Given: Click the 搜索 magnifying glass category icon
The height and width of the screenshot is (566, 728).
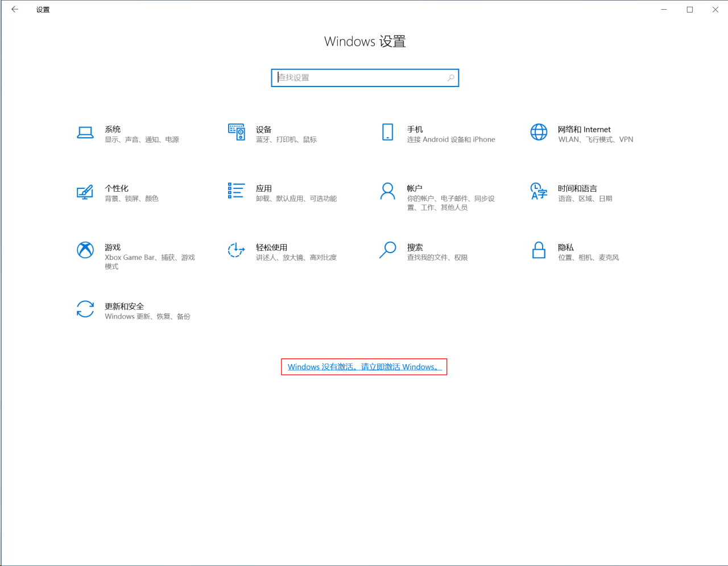Looking at the screenshot, I should (x=387, y=250).
